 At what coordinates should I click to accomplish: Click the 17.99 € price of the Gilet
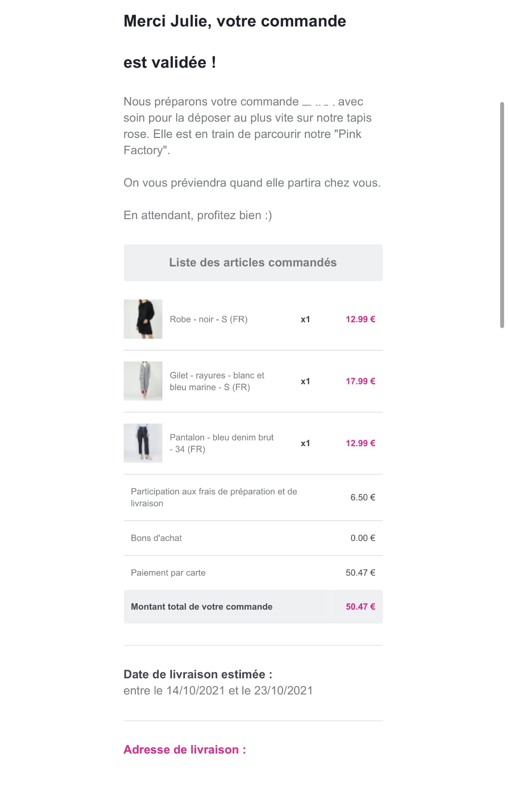[x=360, y=381]
